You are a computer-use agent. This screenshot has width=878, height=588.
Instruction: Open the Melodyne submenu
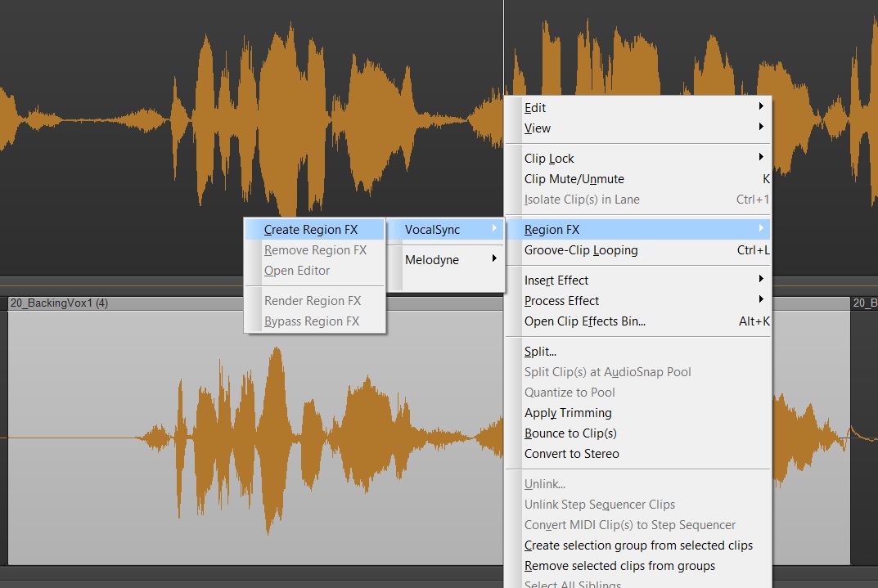point(446,259)
